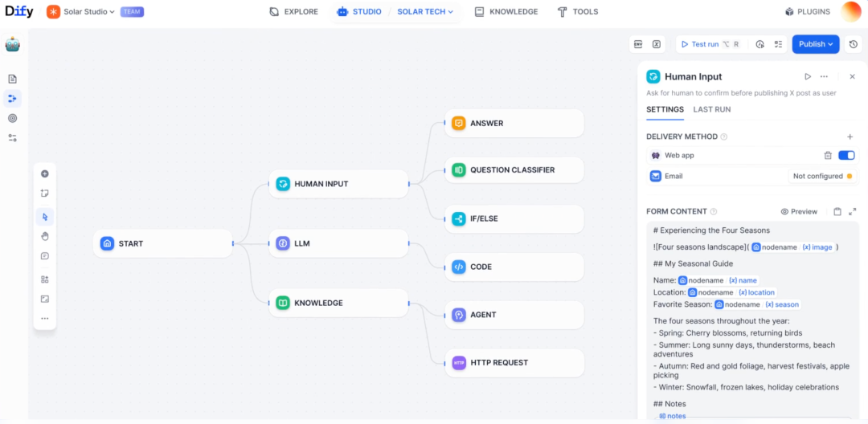The width and height of the screenshot is (868, 424).
Task: Select the Agent node
Action: 514,315
